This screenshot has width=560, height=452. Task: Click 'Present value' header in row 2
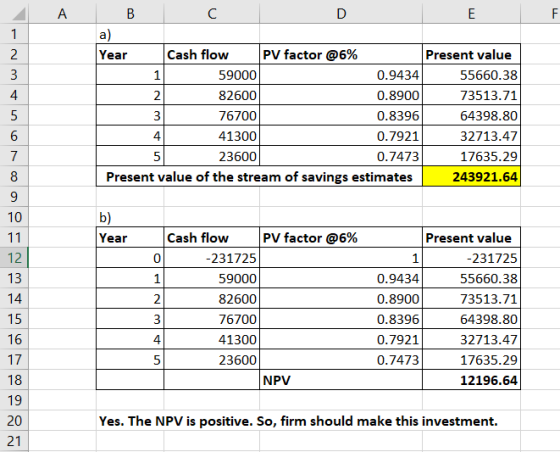tap(471, 55)
